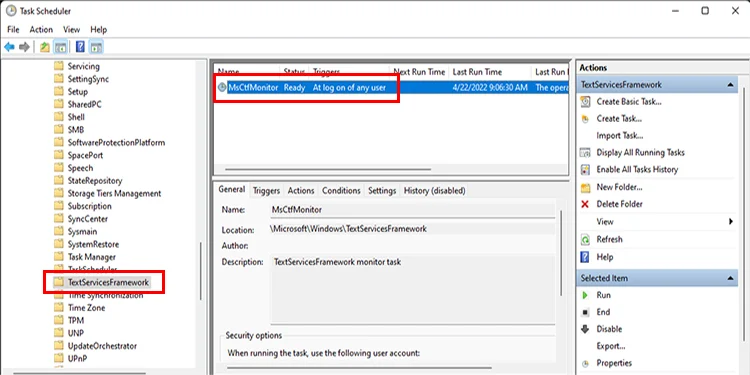This screenshot has height=375, width=750.
Task: Click the Task Scheduler title bar clock icon
Action: 11,11
